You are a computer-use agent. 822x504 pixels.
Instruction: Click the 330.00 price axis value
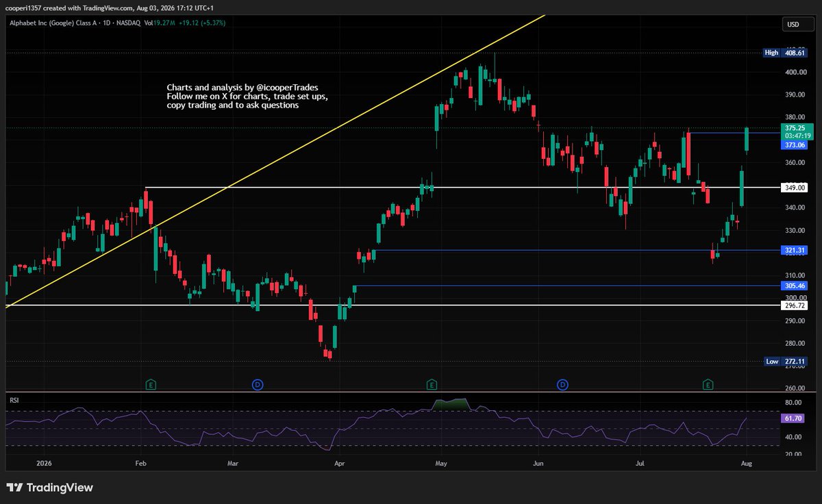coord(795,231)
